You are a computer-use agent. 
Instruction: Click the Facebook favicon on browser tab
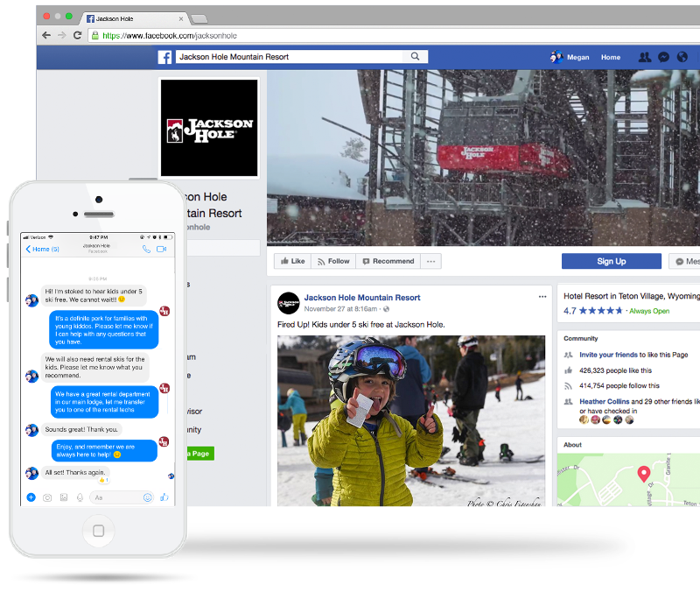(x=90, y=18)
